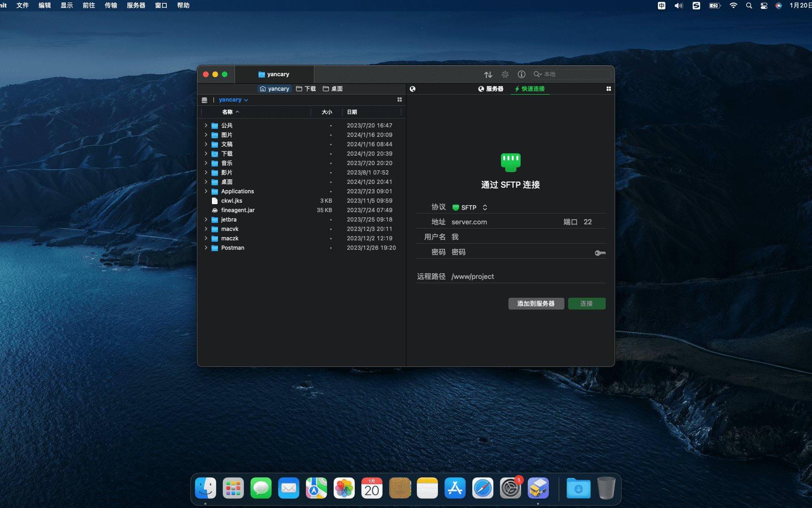Switch remote pane to grid view icon
Viewport: 812px width, 508px height.
(x=609, y=88)
